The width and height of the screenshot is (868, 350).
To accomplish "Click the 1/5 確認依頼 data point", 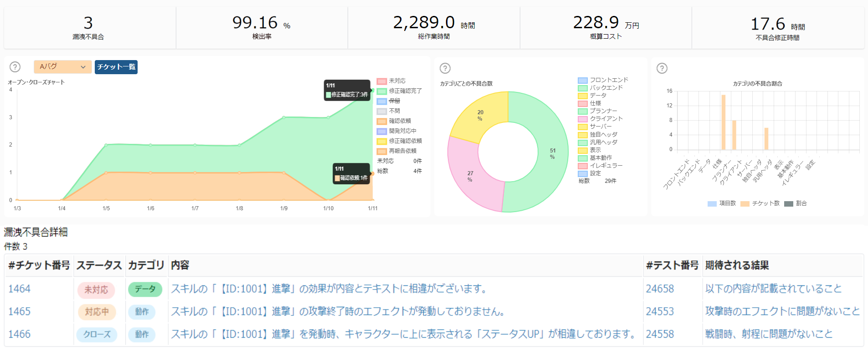I will click(x=106, y=172).
